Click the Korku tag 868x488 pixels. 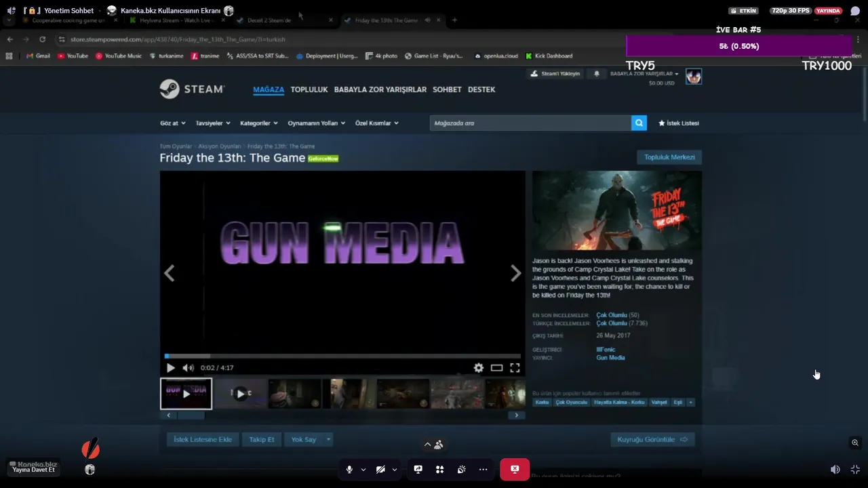[x=542, y=402]
